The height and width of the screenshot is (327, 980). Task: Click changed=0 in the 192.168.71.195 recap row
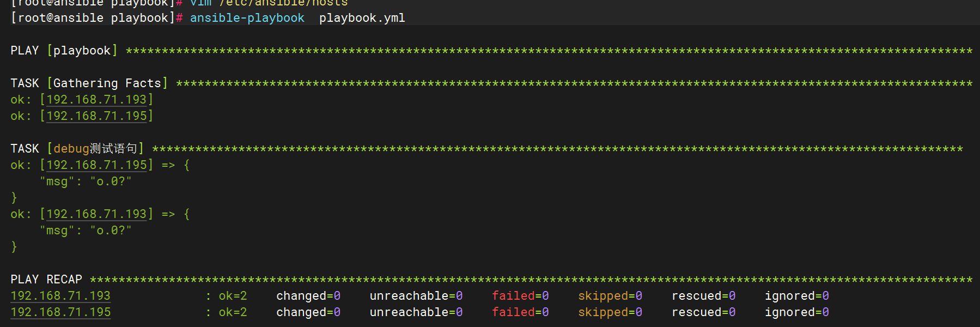click(308, 312)
